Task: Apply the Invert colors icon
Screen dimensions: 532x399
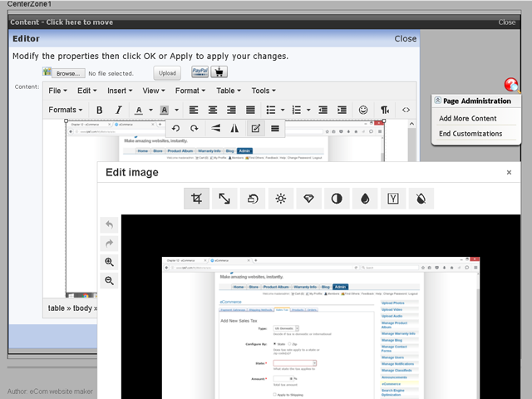Action: [x=421, y=199]
